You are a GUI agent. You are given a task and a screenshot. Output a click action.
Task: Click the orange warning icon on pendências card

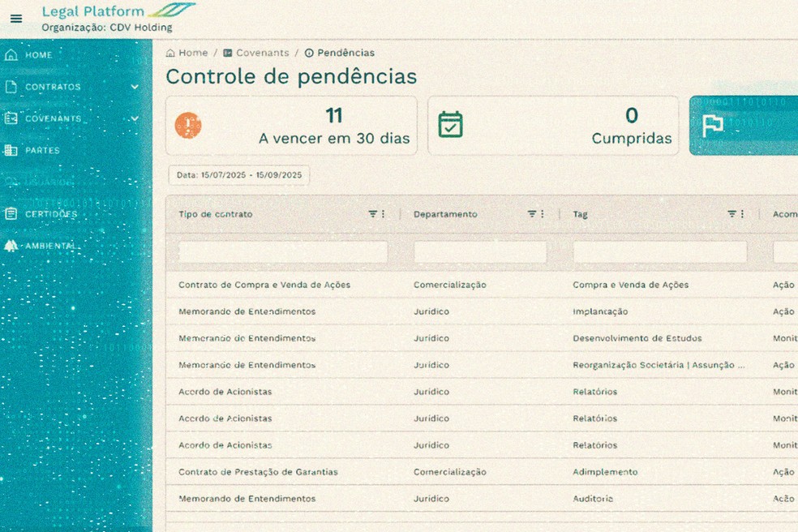tap(188, 126)
